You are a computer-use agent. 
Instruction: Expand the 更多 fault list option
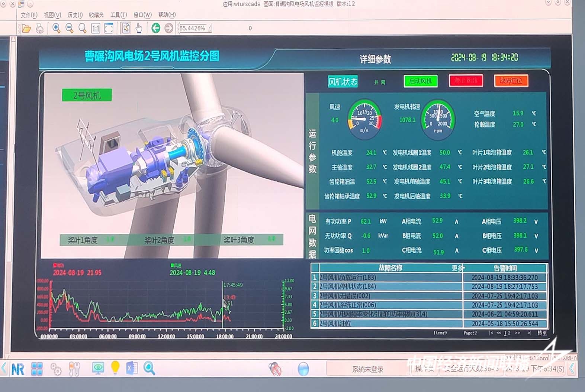tap(458, 268)
